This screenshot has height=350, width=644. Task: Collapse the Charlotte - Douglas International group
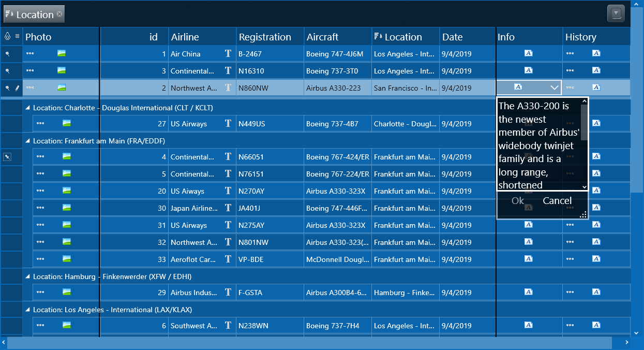coord(28,108)
